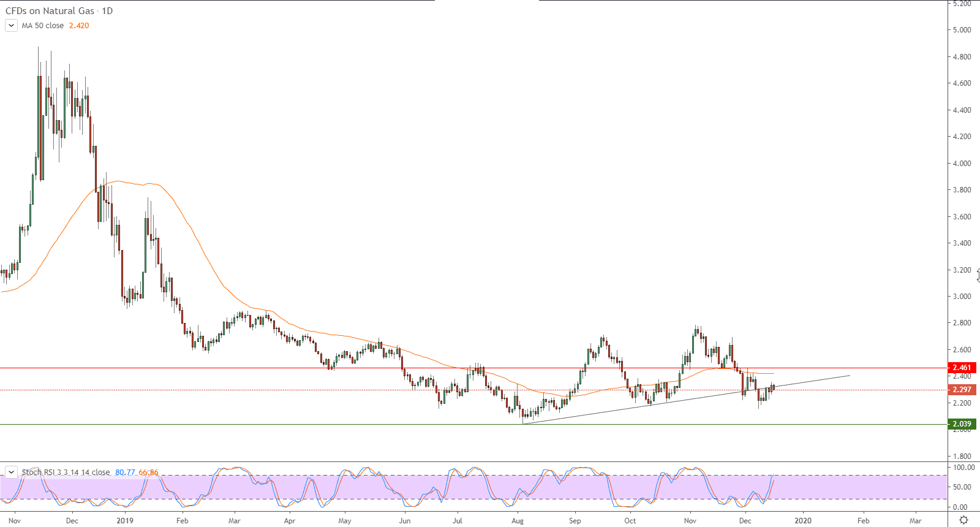Click the 2.600 price axis label
The height and width of the screenshot is (527, 980).
pyautogui.click(x=962, y=350)
